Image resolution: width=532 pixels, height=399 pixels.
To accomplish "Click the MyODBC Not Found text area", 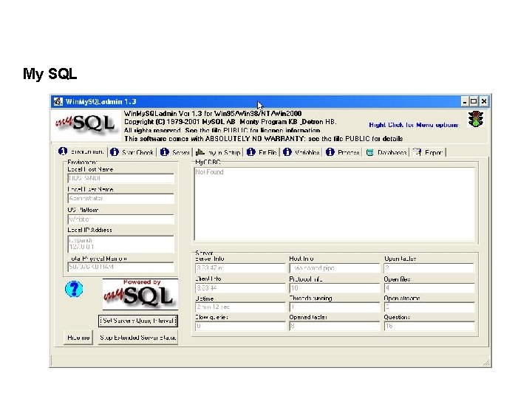I will point(335,204).
